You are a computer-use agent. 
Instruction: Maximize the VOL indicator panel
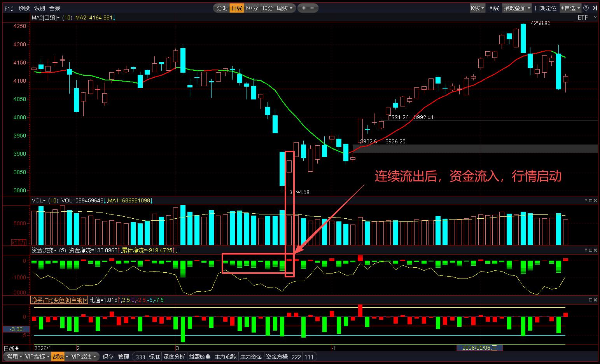tap(590, 200)
